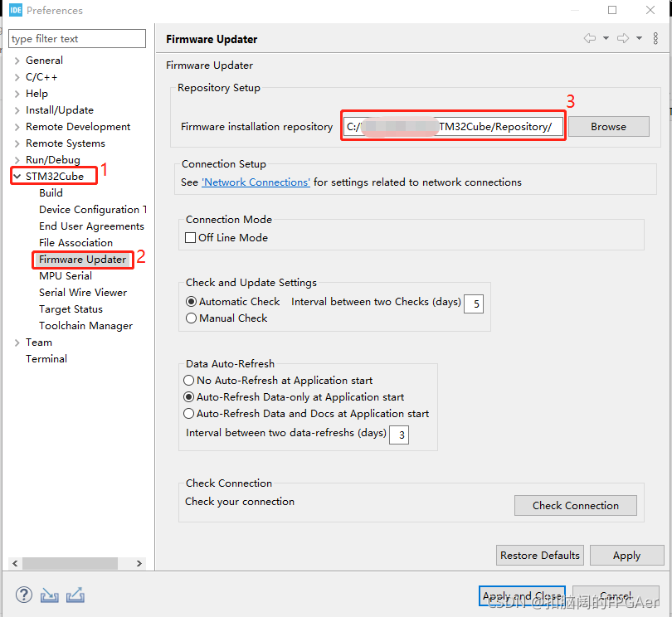Collapse the STM32Cube tree node
The height and width of the screenshot is (617, 672).
click(17, 176)
